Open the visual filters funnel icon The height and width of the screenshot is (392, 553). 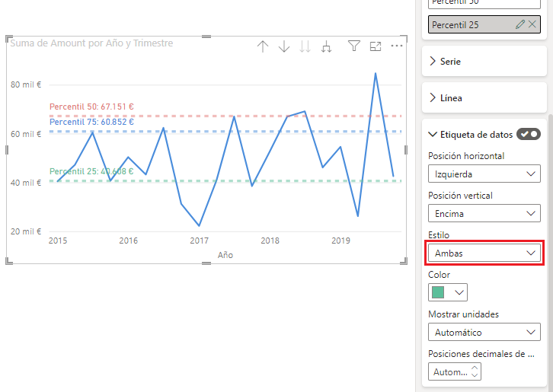353,46
